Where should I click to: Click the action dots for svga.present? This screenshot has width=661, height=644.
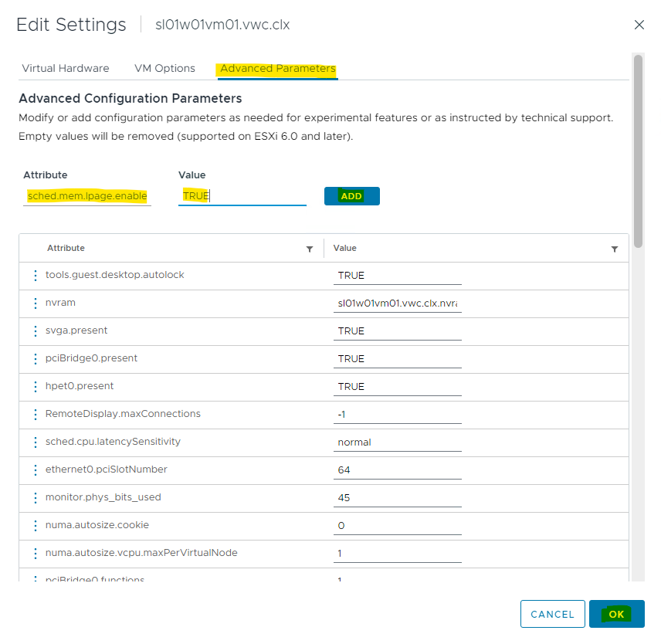(x=36, y=331)
